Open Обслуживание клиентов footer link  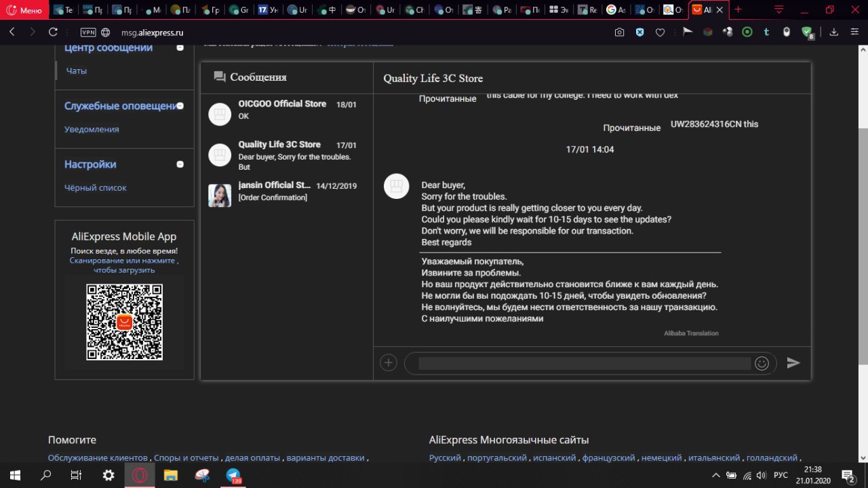point(98,458)
